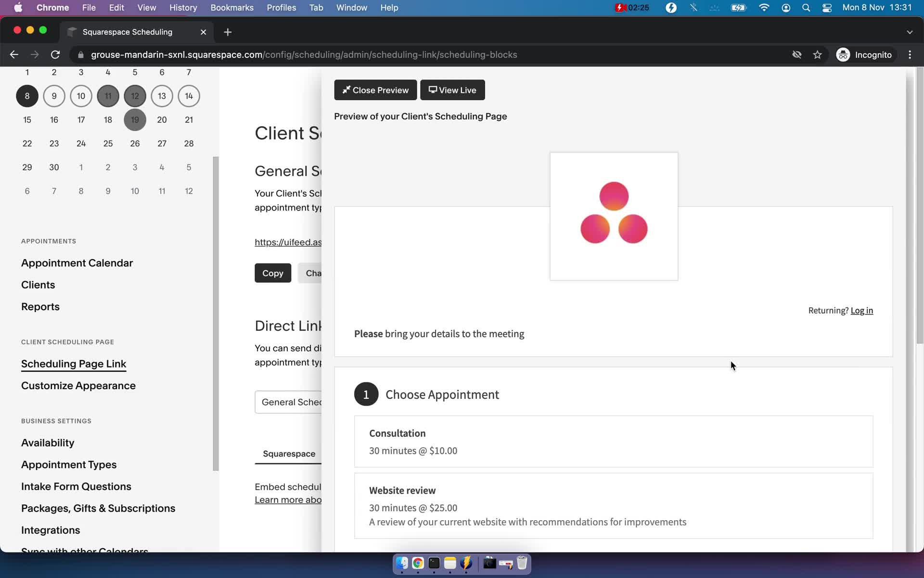The image size is (924, 578).
Task: Click the Integrations sidebar icon
Action: pyautogui.click(x=51, y=529)
